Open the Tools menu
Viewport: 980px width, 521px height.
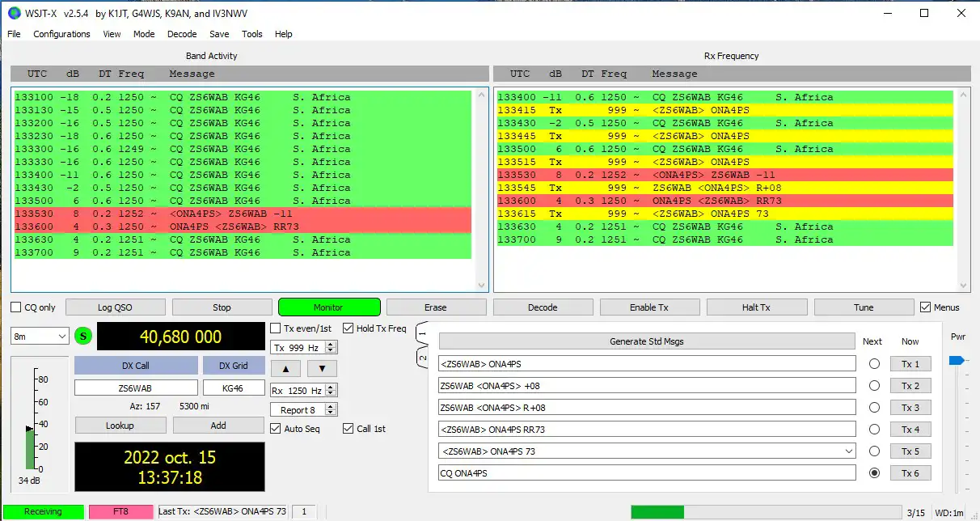(252, 34)
